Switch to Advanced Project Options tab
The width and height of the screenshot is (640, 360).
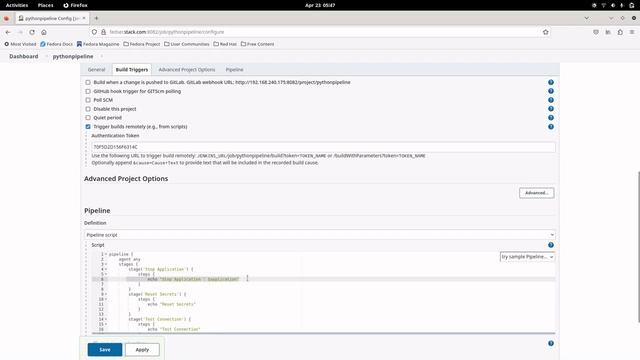coord(187,69)
